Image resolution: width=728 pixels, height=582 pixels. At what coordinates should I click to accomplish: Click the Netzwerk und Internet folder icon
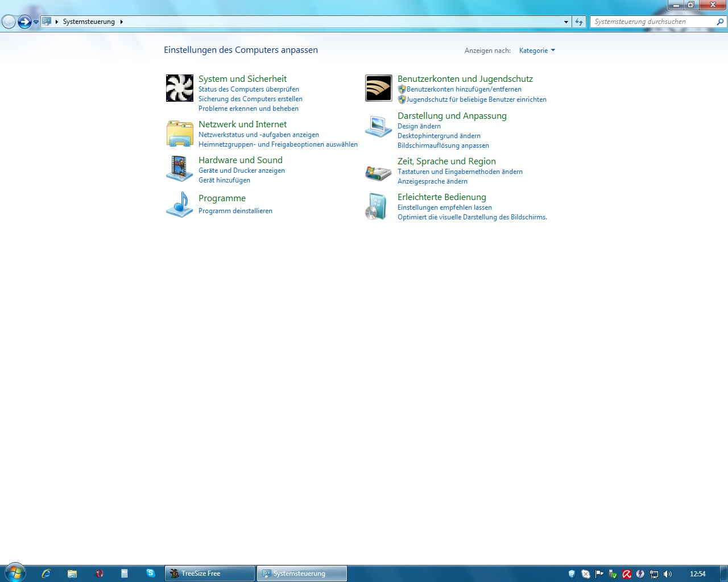[x=180, y=134]
